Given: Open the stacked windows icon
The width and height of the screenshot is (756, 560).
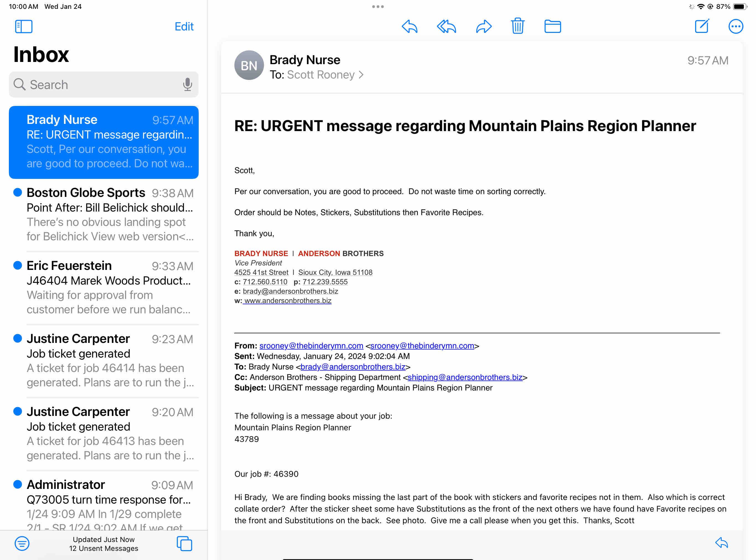Looking at the screenshot, I should [184, 543].
